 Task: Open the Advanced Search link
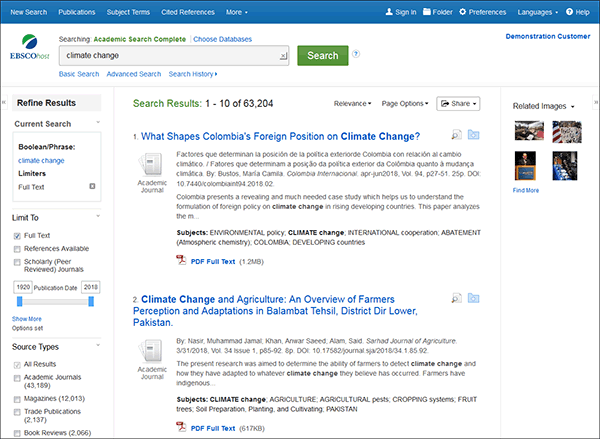(x=134, y=74)
